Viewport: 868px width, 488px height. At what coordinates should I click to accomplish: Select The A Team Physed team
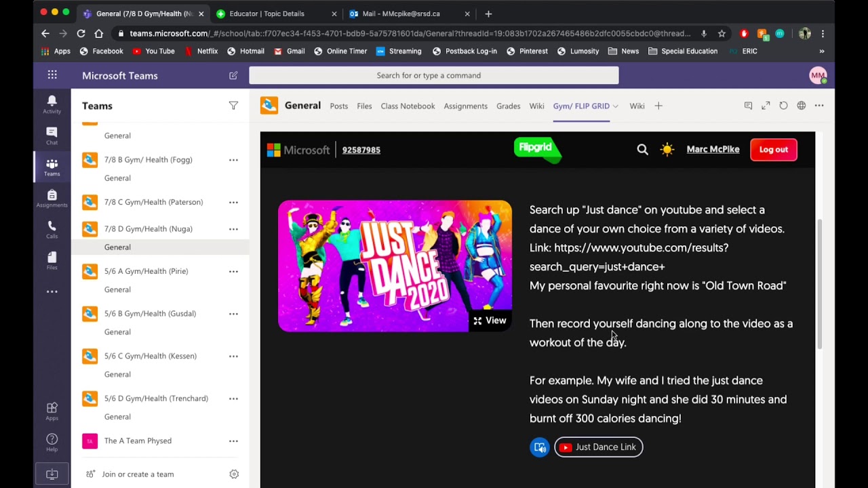tap(138, 441)
